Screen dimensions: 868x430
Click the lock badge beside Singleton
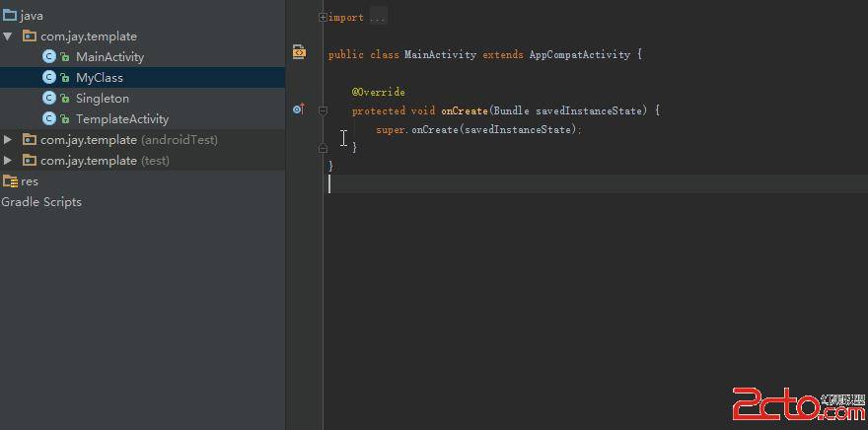coord(65,99)
